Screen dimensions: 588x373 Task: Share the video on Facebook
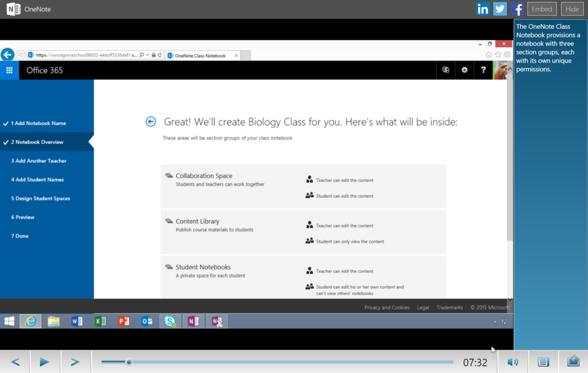(x=517, y=9)
